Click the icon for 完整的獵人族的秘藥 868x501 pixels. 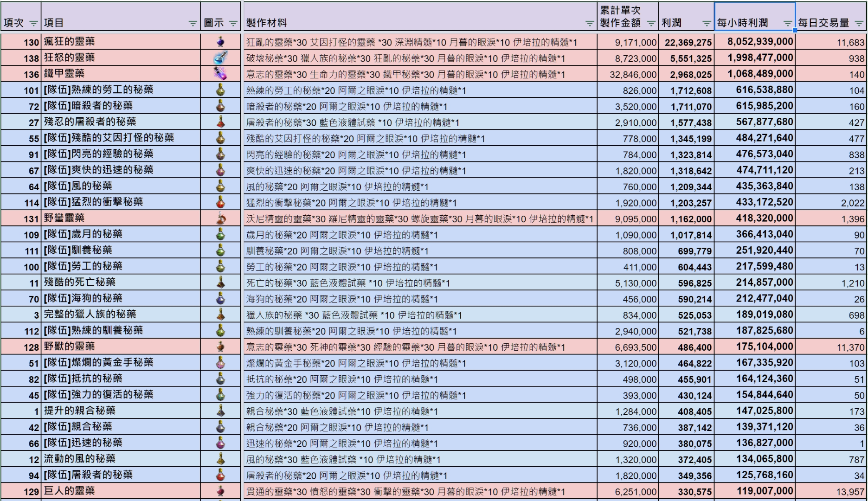point(221,315)
